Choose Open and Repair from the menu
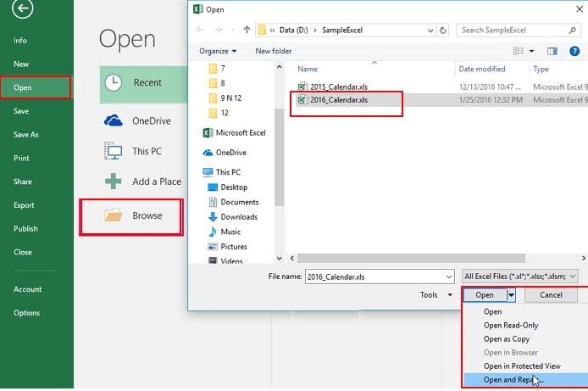 525,380
